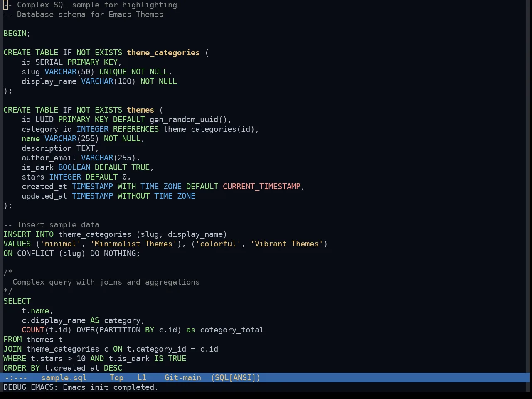Click the 'Minimalist Themes' string literal

click(133, 244)
